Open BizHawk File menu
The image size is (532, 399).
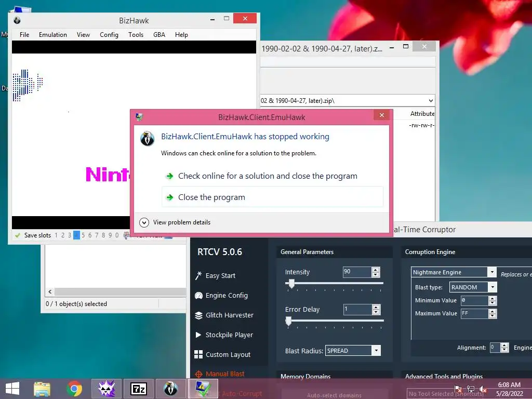click(x=24, y=35)
